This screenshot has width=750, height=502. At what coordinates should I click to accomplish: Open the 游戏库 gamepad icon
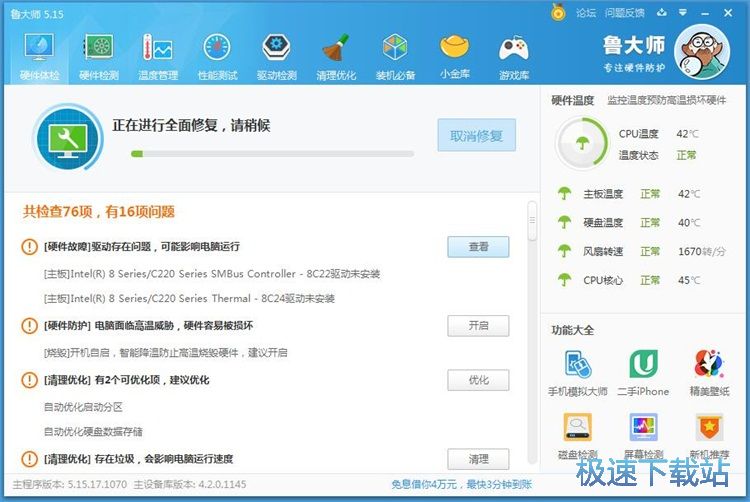(514, 57)
